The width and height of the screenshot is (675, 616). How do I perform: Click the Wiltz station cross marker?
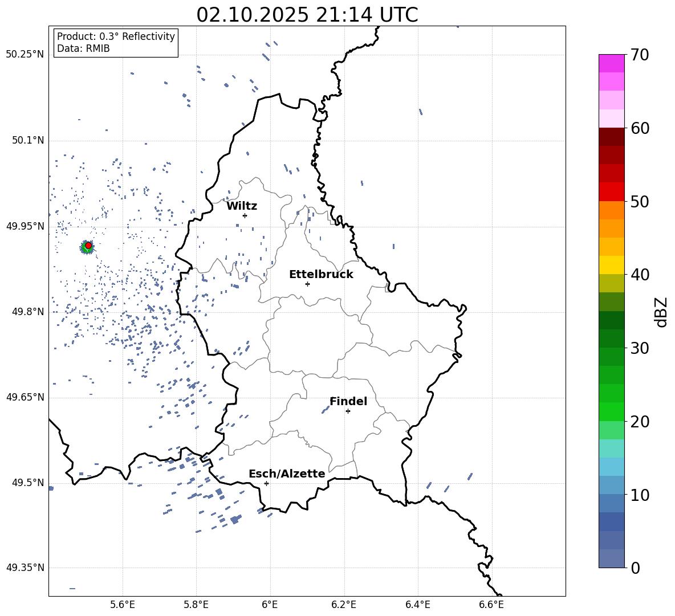245,215
